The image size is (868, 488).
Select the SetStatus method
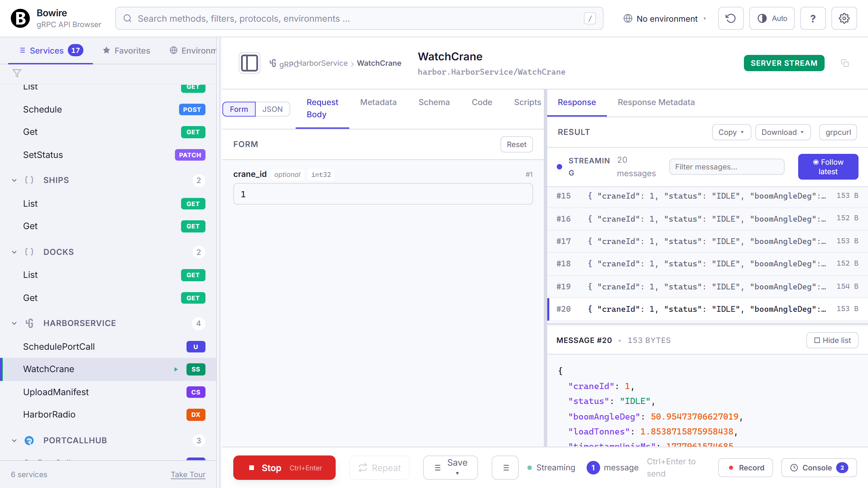click(108, 155)
